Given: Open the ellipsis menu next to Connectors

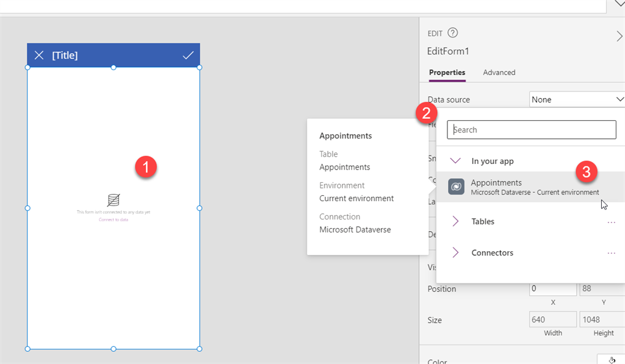Looking at the screenshot, I should [x=612, y=252].
